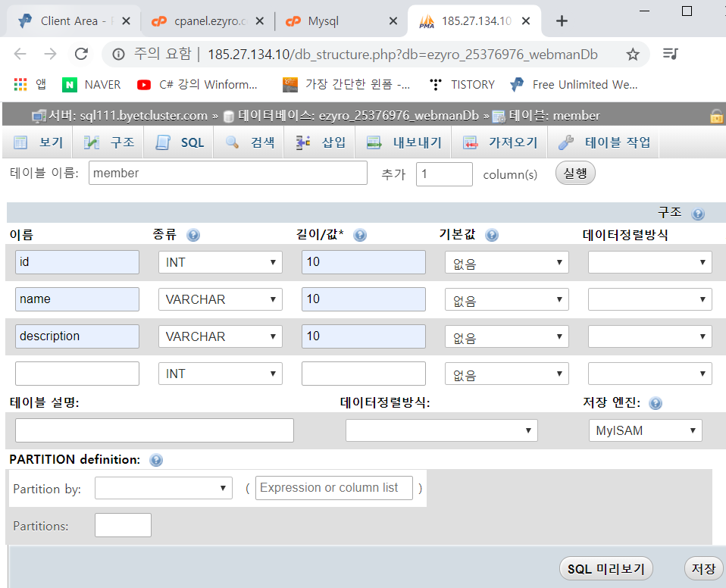Open the 테이블 작업 (Operations) tab
Viewport: 726px width, 588px height.
pyautogui.click(x=604, y=142)
